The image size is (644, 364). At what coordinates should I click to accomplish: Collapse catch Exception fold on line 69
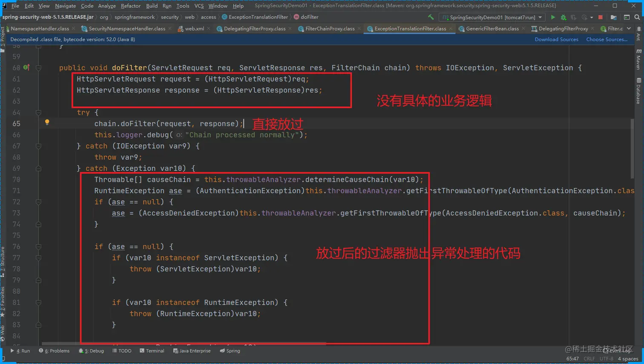tap(38, 168)
